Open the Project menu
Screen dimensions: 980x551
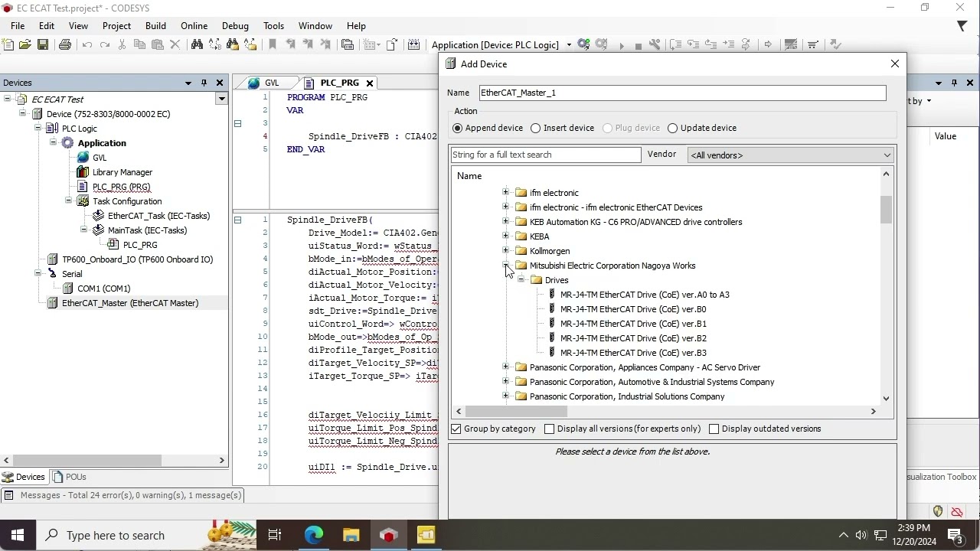[116, 25]
